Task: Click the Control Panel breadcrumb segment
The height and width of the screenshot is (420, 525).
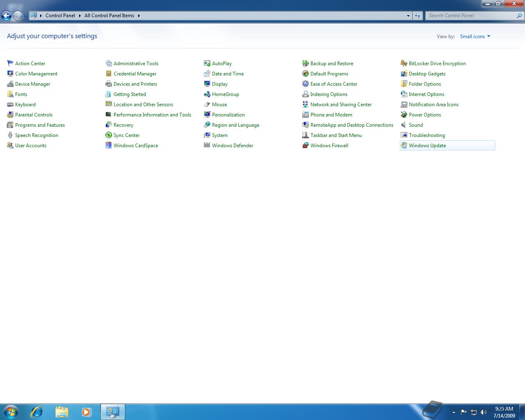Action: [60, 16]
